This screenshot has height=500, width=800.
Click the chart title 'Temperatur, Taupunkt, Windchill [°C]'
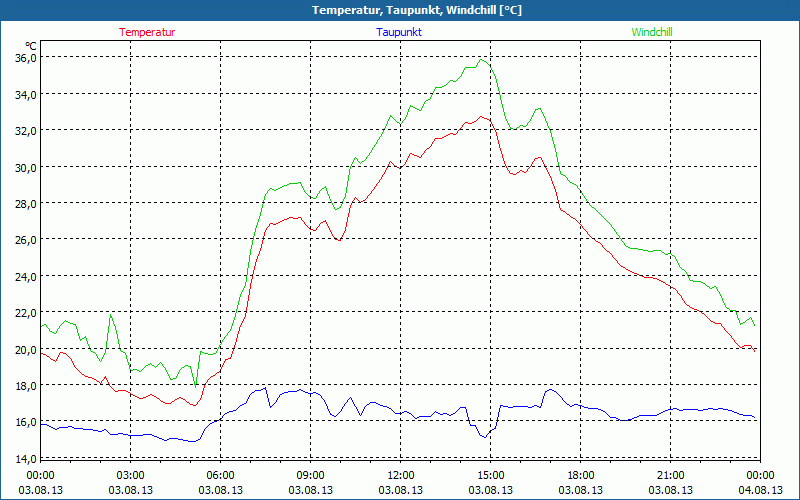pyautogui.click(x=417, y=10)
